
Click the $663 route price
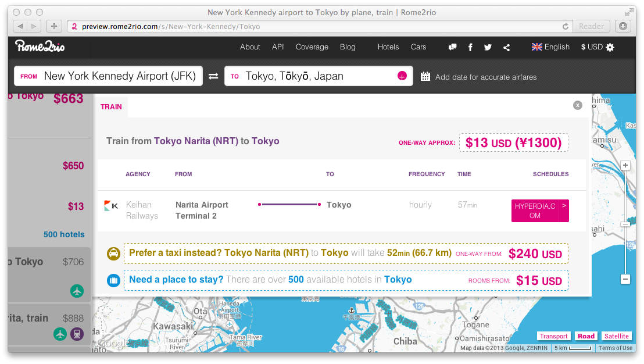point(68,99)
